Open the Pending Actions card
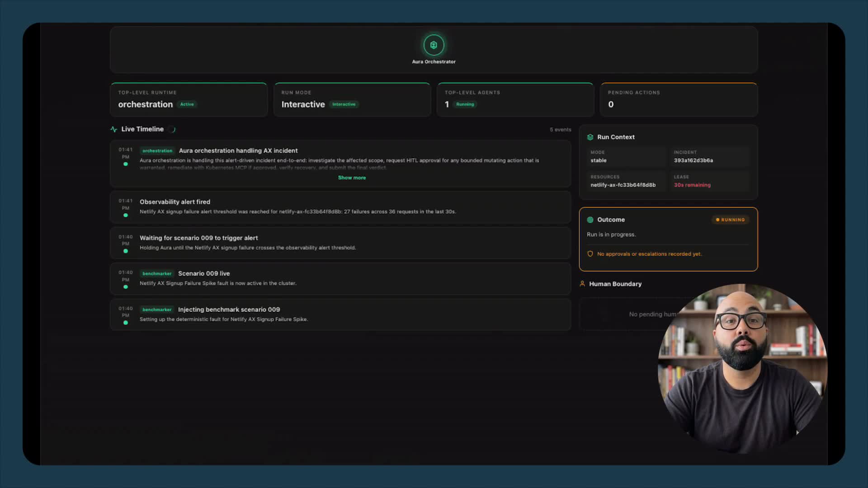868x488 pixels. 678,100
